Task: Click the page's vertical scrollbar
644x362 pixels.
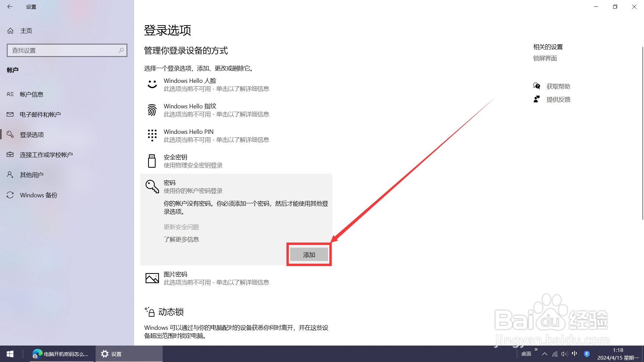Action: coord(642,134)
